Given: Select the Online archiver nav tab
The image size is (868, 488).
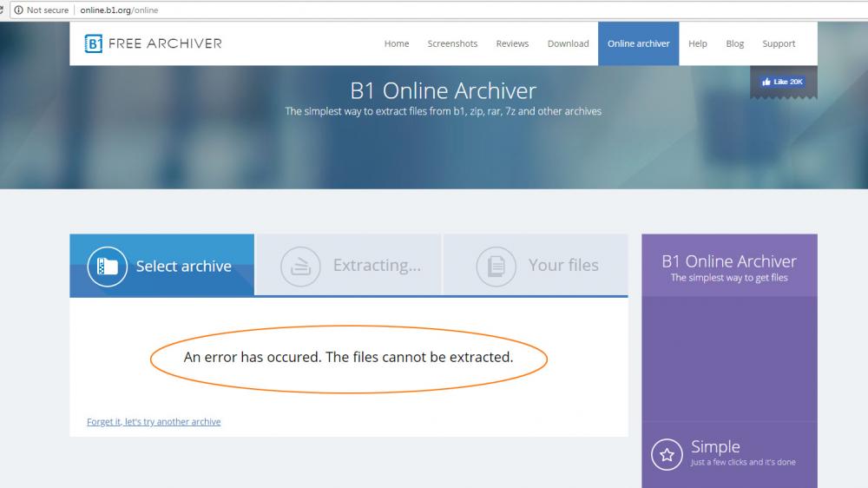Looking at the screenshot, I should coord(638,43).
